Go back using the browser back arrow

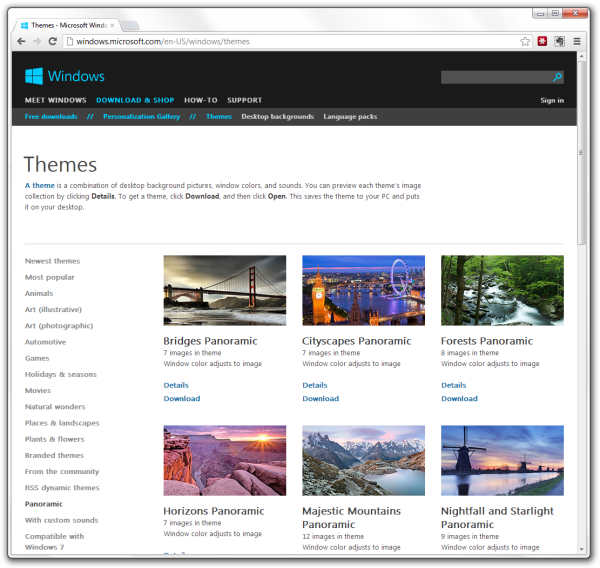coord(21,41)
